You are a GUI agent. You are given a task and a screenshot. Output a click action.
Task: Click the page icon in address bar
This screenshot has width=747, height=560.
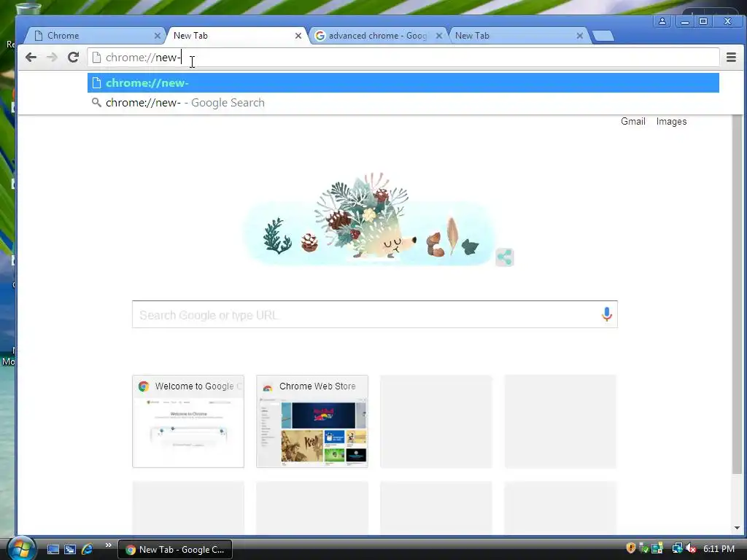pyautogui.click(x=97, y=58)
